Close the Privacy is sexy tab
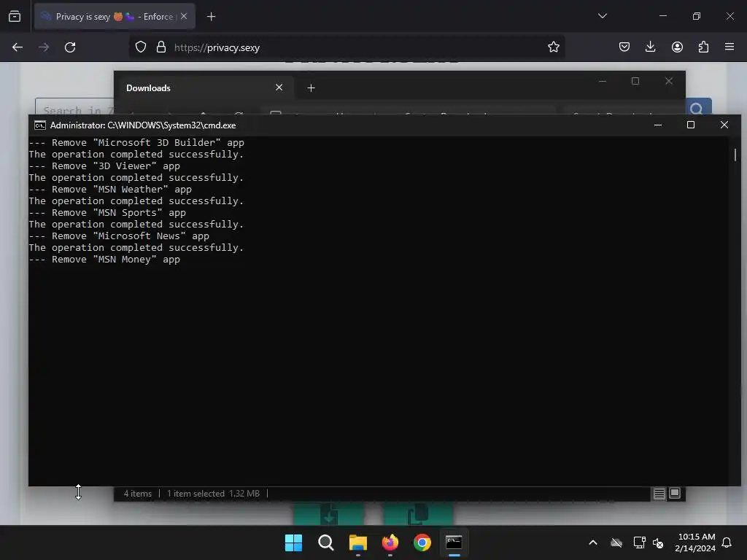The width and height of the screenshot is (747, 560). tap(184, 16)
